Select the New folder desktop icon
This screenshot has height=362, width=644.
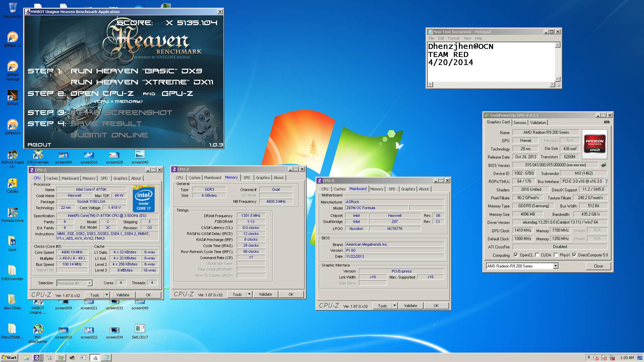pos(12,302)
